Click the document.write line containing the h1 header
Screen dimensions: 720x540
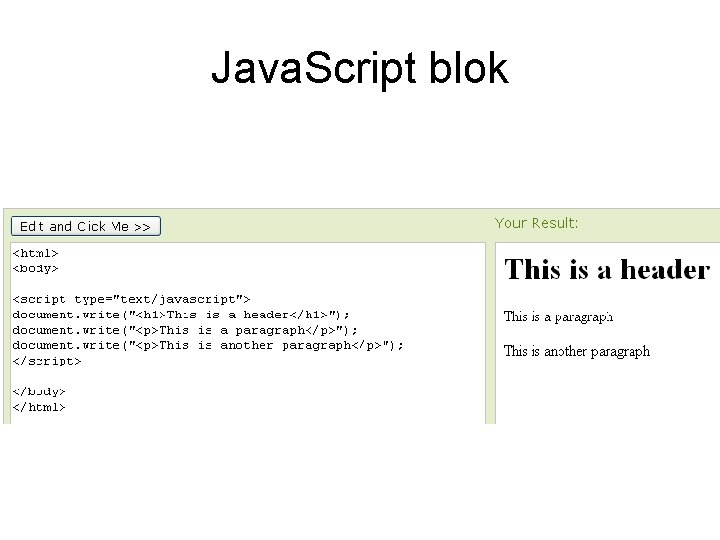(x=181, y=314)
